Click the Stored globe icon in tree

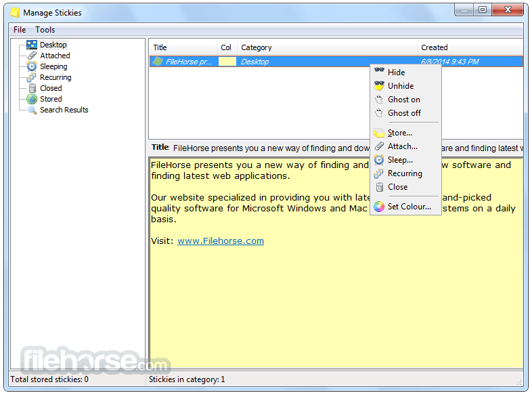point(32,99)
